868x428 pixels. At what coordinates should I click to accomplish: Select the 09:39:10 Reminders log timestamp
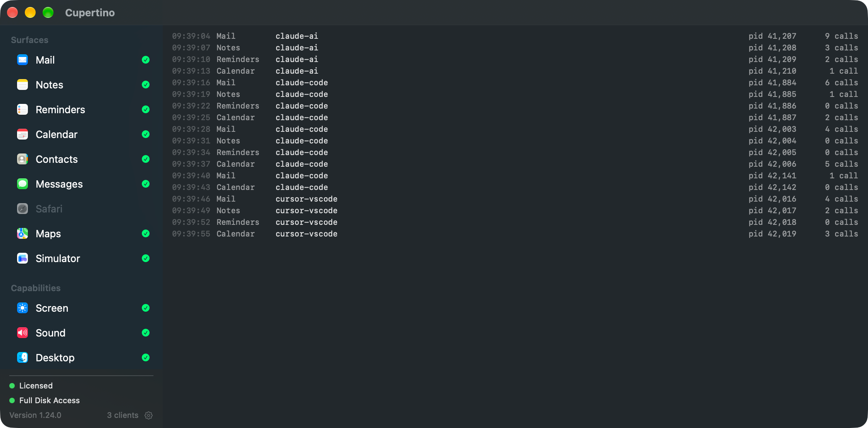point(191,59)
